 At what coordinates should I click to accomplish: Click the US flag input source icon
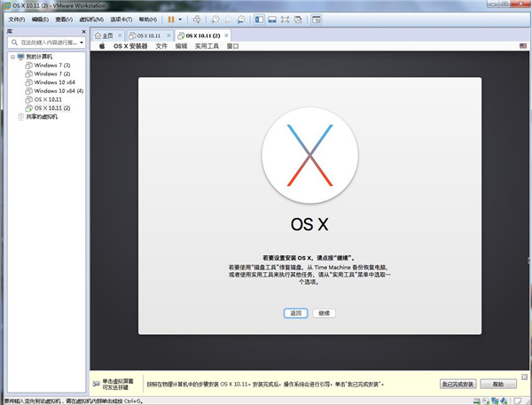pos(523,46)
